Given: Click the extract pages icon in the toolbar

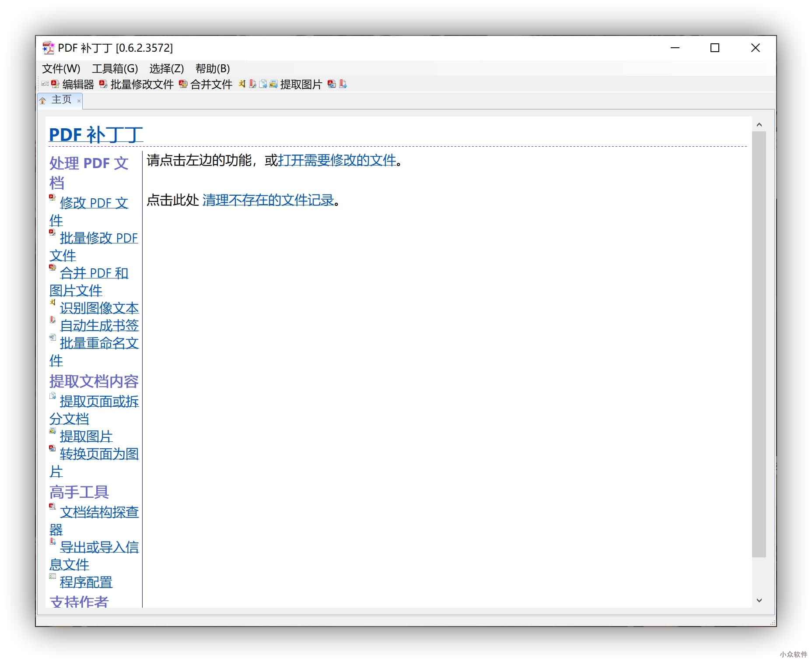Looking at the screenshot, I should 263,84.
